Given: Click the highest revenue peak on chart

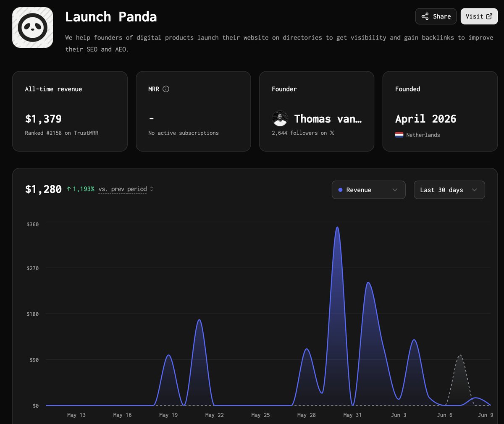Looking at the screenshot, I should tap(337, 228).
